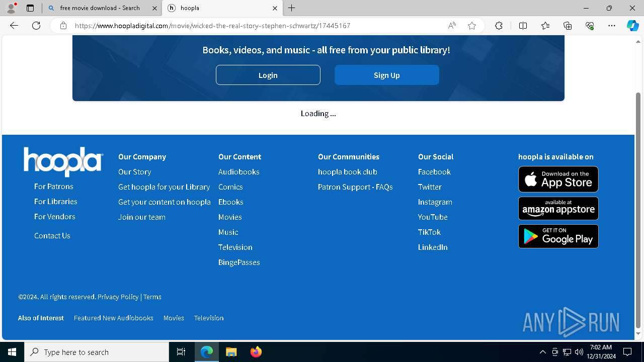
Task: Click the page vertical scrollbar
Action: 638,210
